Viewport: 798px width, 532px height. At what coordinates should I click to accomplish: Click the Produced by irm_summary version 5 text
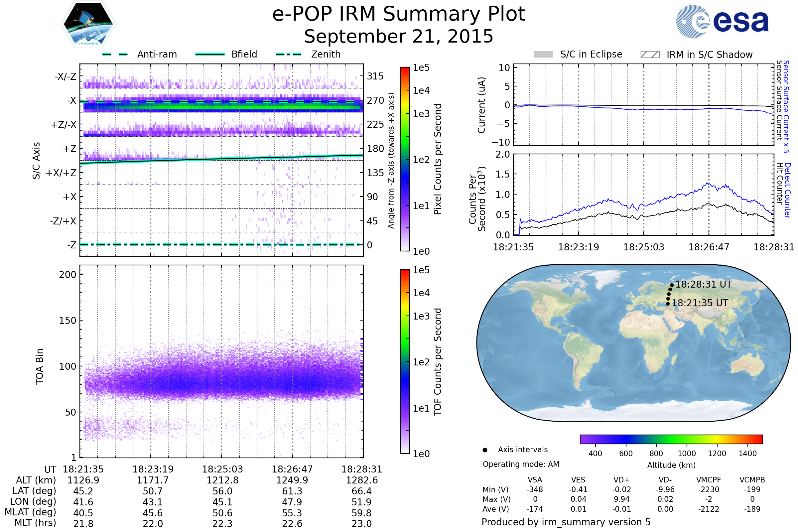(x=566, y=522)
